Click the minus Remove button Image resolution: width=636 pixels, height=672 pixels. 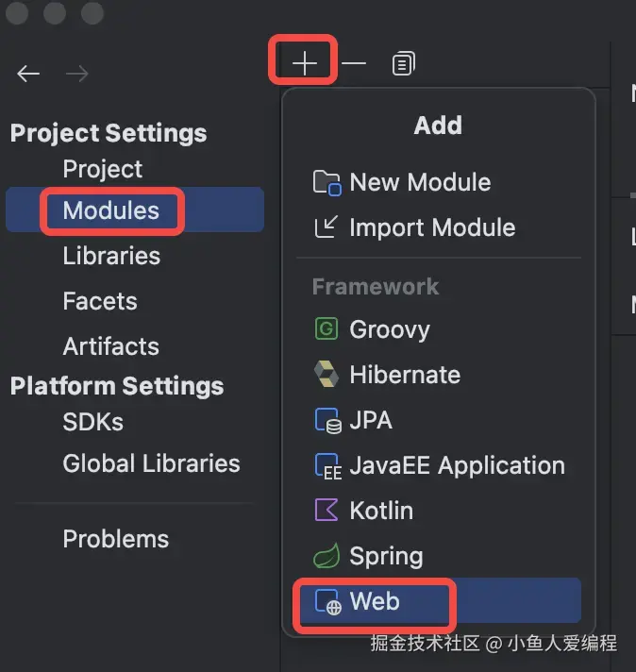[x=354, y=64]
